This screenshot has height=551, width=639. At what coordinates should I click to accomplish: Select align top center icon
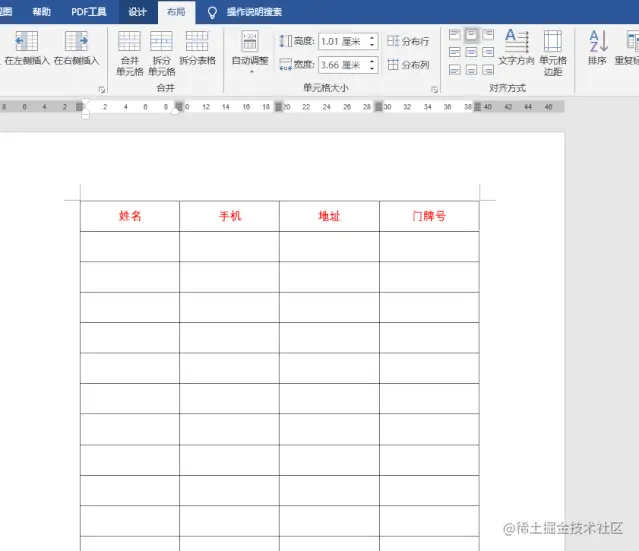point(472,35)
